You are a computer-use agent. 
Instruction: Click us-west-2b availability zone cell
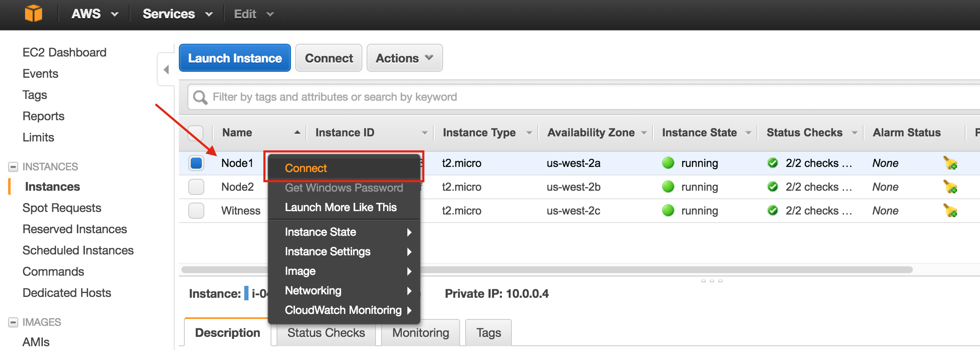point(573,187)
